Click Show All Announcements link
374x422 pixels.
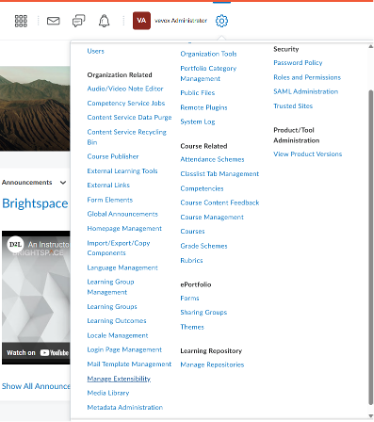[36, 386]
